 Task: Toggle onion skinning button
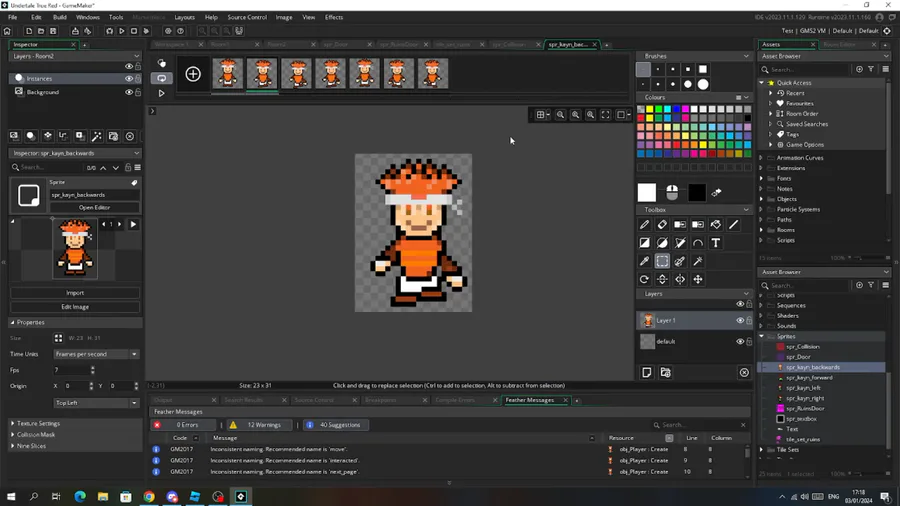162,63
